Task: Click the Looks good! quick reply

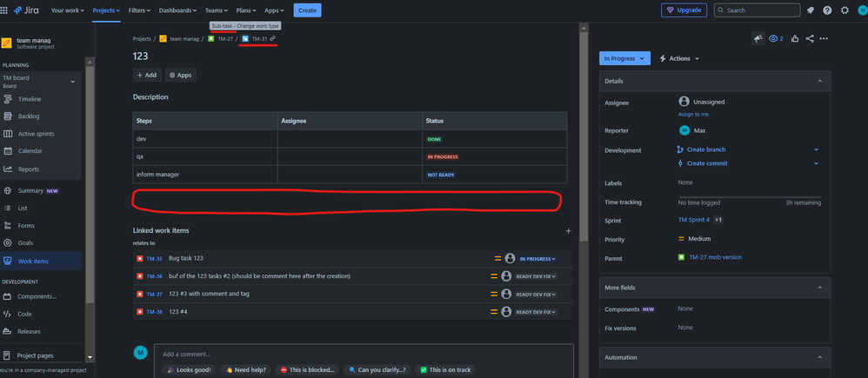Action: tap(188, 369)
